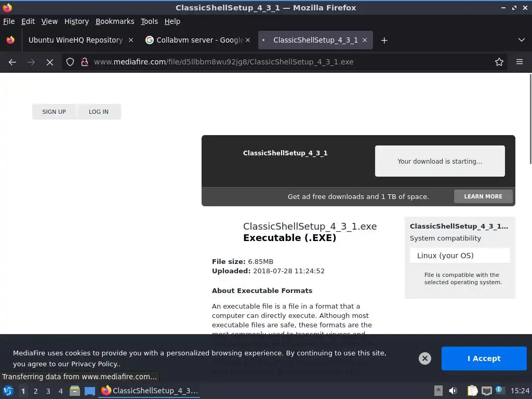This screenshot has height=399, width=532.
Task: Dismiss the cookie banner with the round X
Action: pos(425,358)
